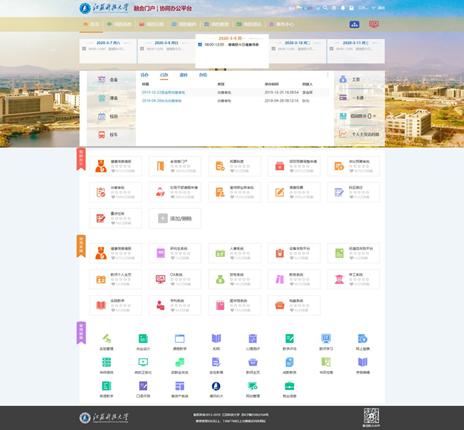Select the 2020-3-11 schedule card
The height and width of the screenshot is (430, 464).
(x=356, y=51)
